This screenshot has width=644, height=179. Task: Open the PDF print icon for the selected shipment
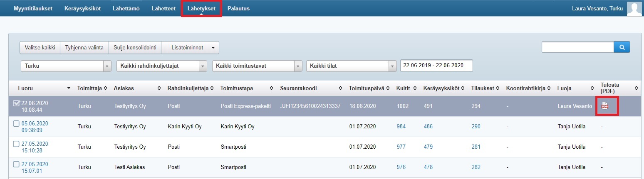point(605,106)
